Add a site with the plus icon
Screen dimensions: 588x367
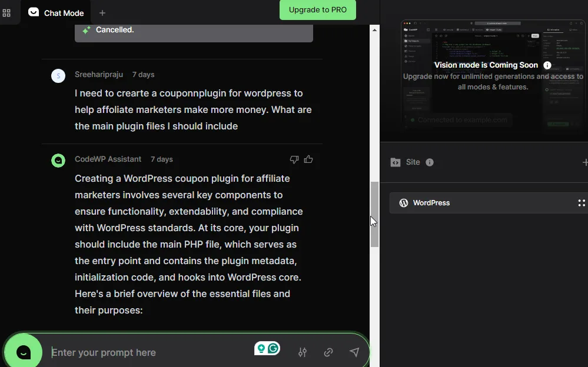tap(585, 162)
